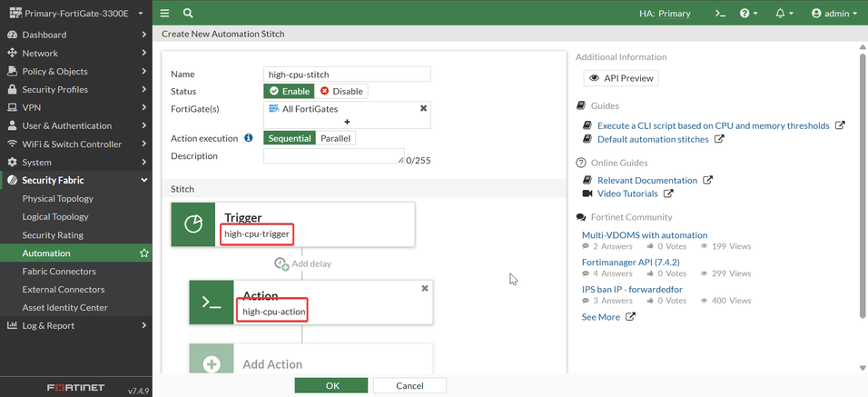868x397 pixels.
Task: Open Video Tutorials link
Action: click(627, 194)
